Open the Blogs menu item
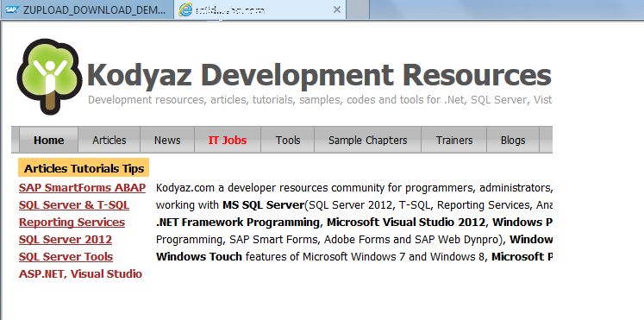This screenshot has height=320, width=644. click(513, 140)
